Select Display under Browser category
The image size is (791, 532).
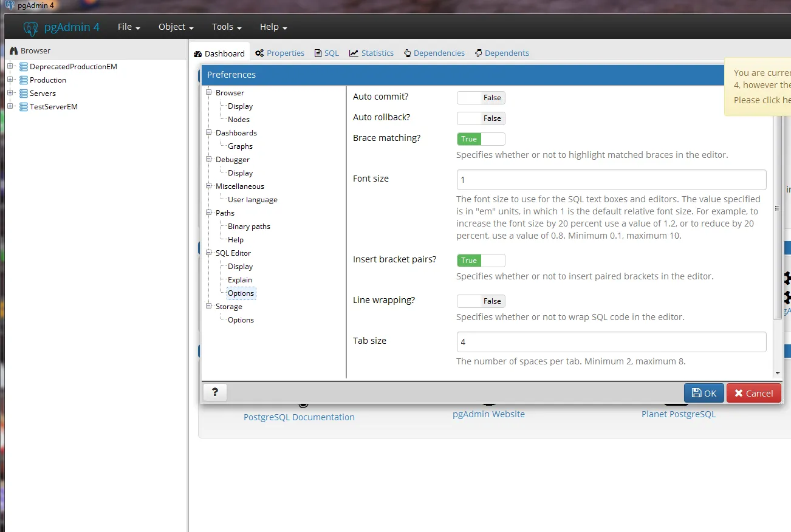(x=241, y=106)
